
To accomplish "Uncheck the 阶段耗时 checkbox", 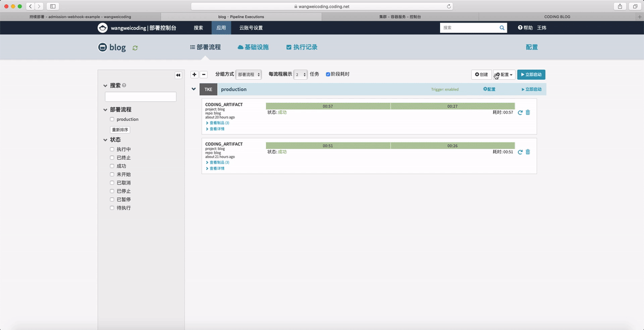I will tap(328, 74).
